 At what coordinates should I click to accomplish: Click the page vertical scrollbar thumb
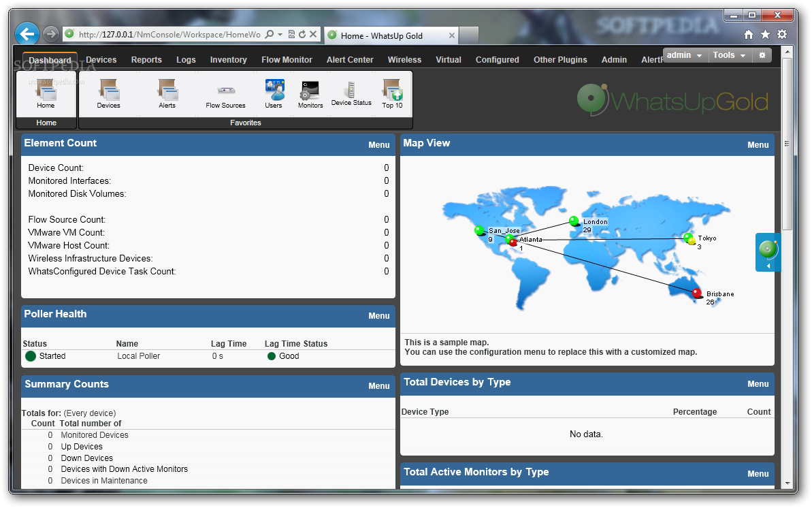tap(787, 144)
